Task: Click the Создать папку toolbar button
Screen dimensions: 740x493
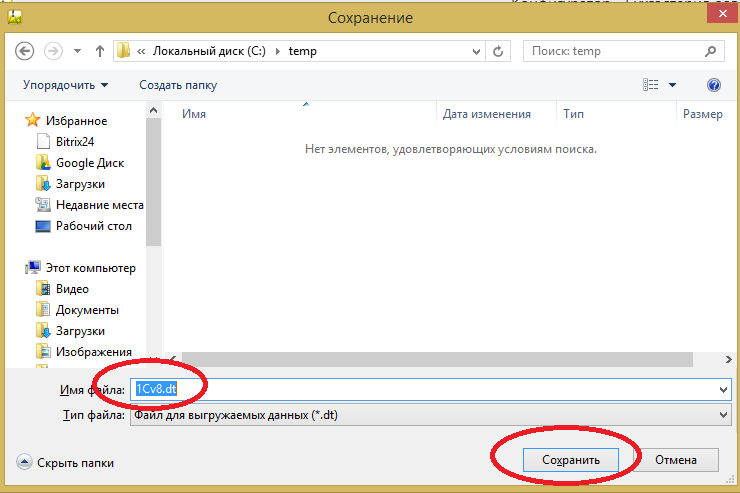Action: pyautogui.click(x=178, y=86)
